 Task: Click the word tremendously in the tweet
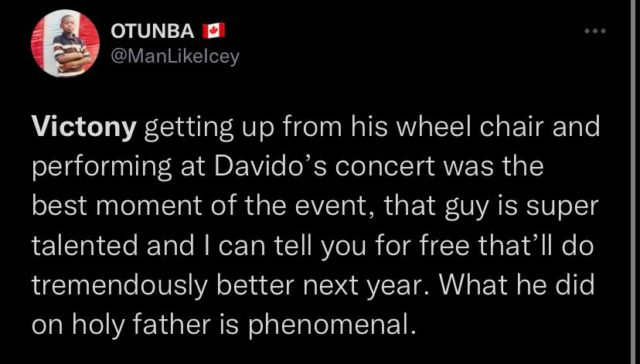(120, 286)
